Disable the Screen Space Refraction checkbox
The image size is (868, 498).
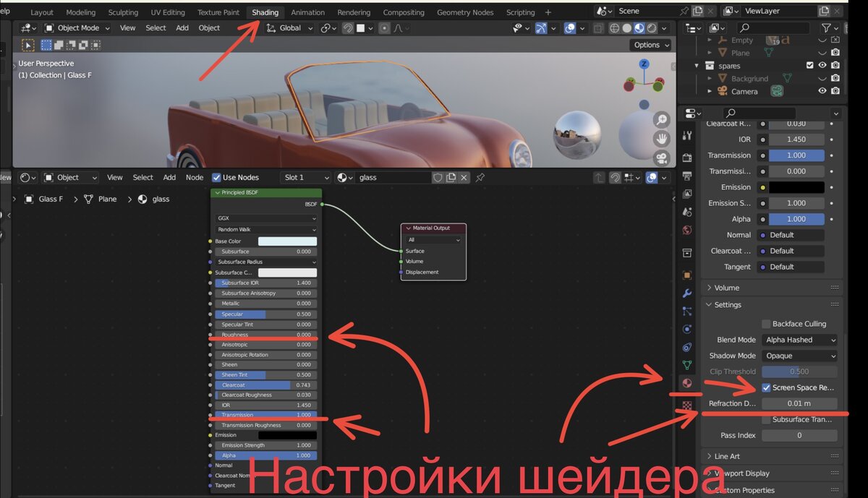pos(767,387)
